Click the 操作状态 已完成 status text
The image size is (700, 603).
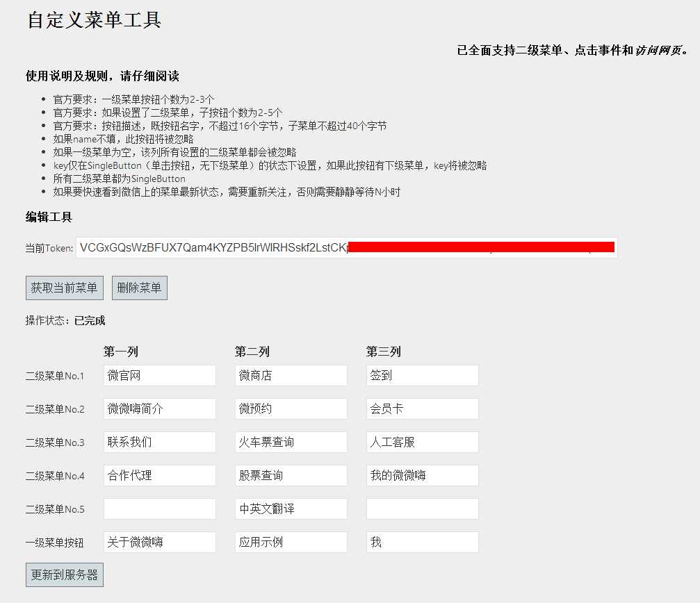pyautogui.click(x=65, y=321)
